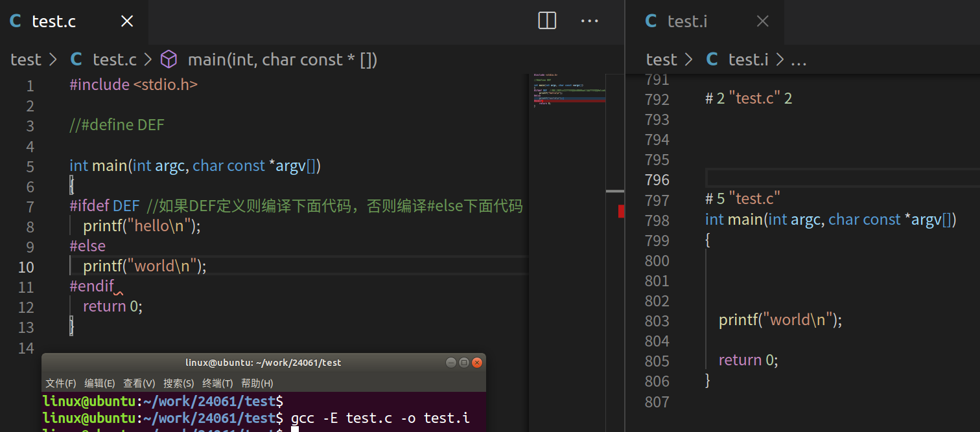Click line number 10 in the test.c gutter
The width and height of the screenshot is (980, 432).
click(26, 267)
